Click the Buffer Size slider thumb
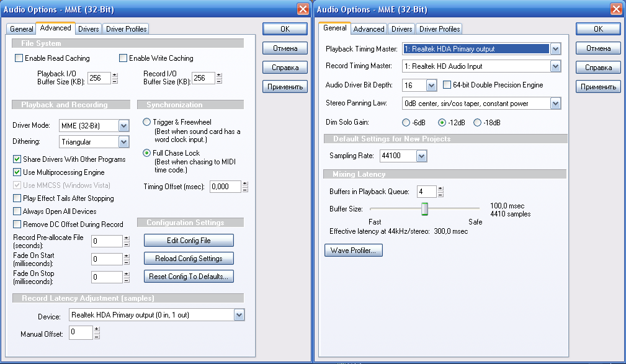626x364 pixels. click(425, 209)
